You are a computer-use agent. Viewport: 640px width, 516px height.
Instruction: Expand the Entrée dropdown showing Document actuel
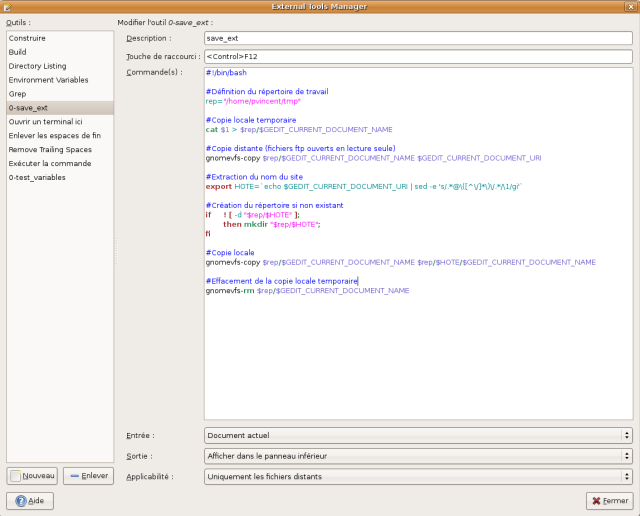pos(417,435)
